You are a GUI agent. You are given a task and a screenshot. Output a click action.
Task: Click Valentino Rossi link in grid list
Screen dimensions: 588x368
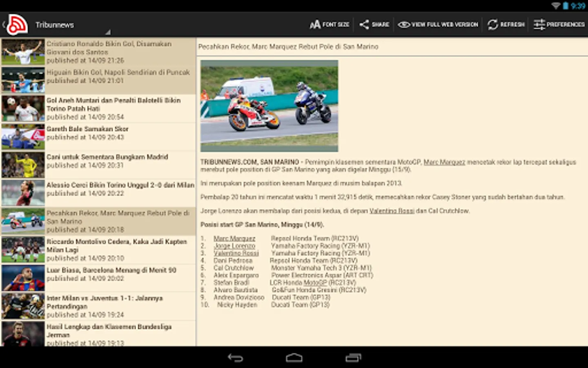236,253
